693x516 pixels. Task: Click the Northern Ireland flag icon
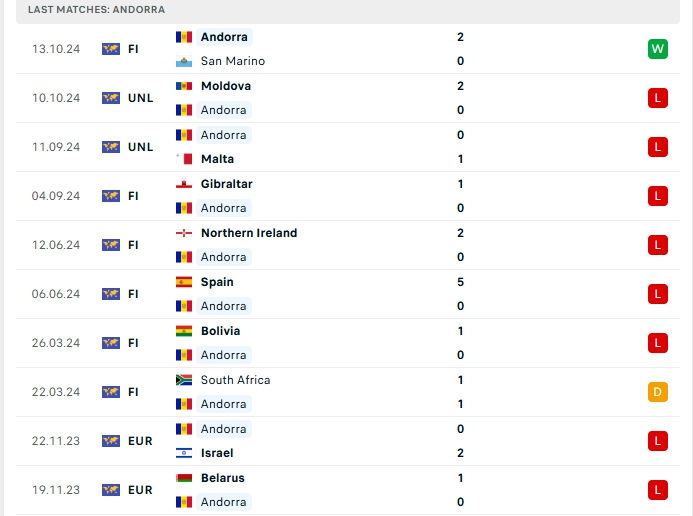click(x=184, y=233)
